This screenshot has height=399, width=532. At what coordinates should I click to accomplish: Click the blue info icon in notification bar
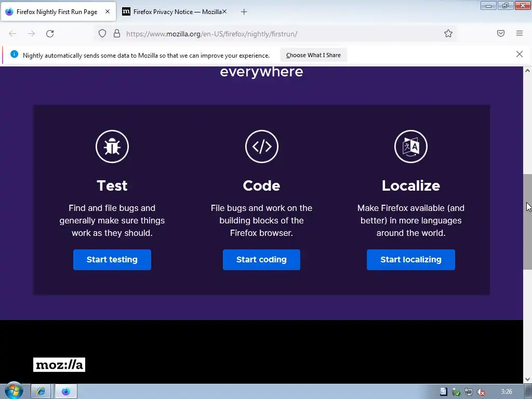point(14,54)
